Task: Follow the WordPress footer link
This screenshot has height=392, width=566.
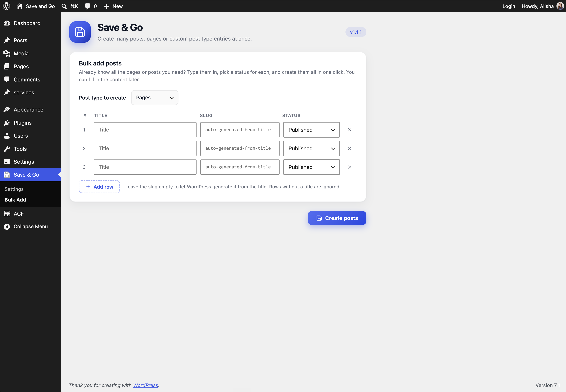Action: [145, 385]
